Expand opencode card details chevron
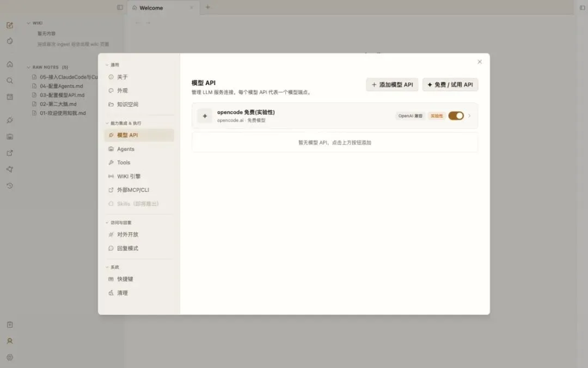The image size is (588, 368). 469,116
